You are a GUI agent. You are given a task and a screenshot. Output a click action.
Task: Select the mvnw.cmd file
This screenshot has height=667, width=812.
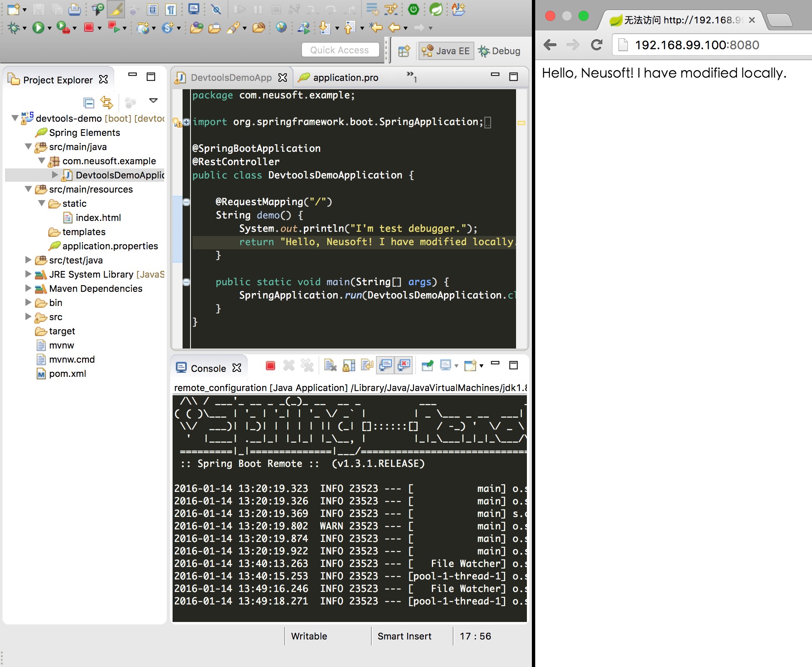coord(72,359)
